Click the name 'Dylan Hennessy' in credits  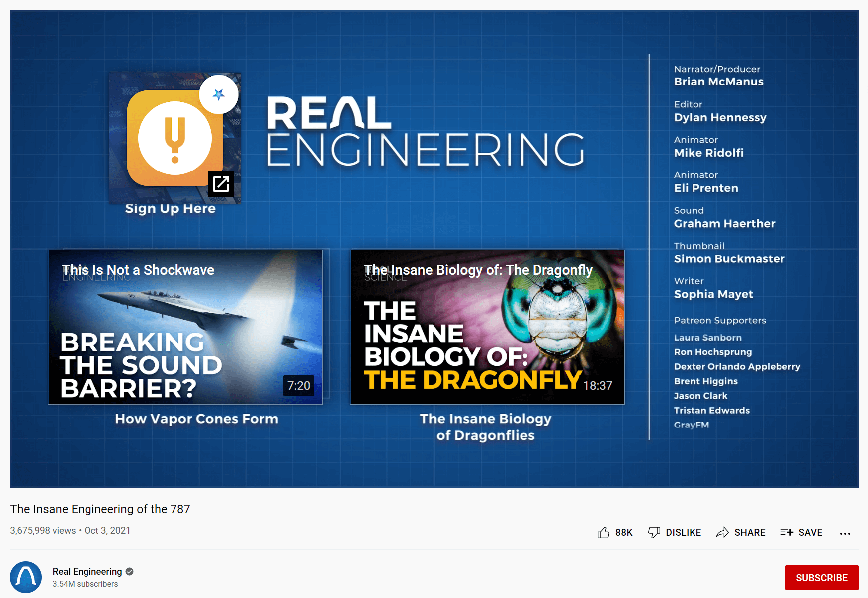pos(720,118)
